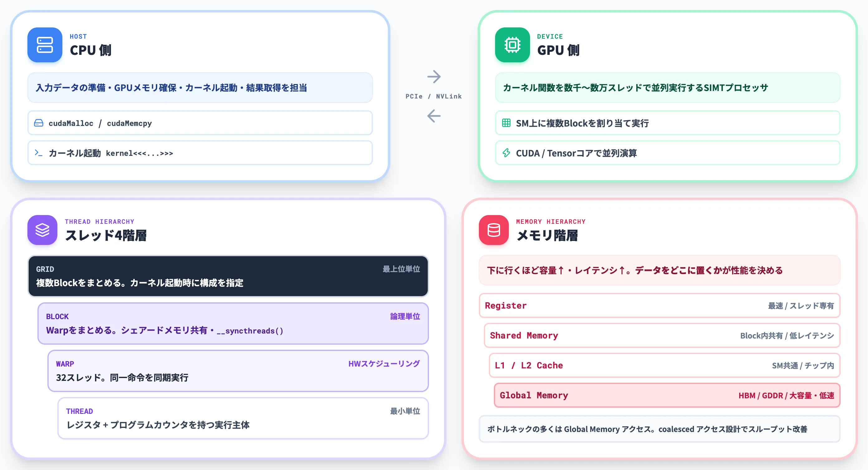Image resolution: width=868 pixels, height=470 pixels.
Task: Click the SIMTプロセッサ description banner
Action: 668,88
